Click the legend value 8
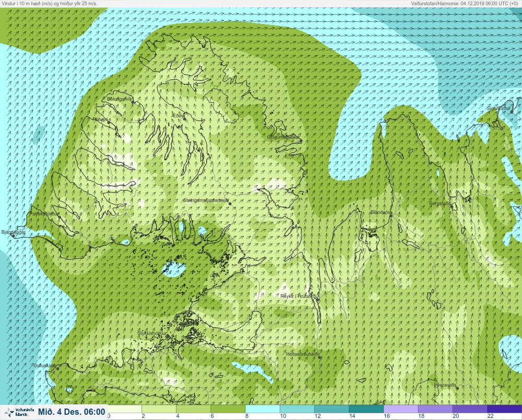This screenshot has width=522, height=420. point(247,416)
